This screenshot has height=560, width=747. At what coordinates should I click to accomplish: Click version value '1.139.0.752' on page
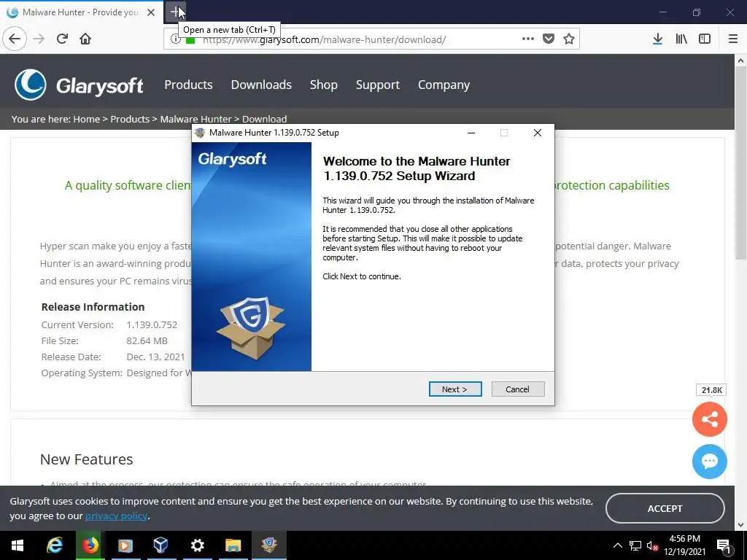(x=152, y=324)
